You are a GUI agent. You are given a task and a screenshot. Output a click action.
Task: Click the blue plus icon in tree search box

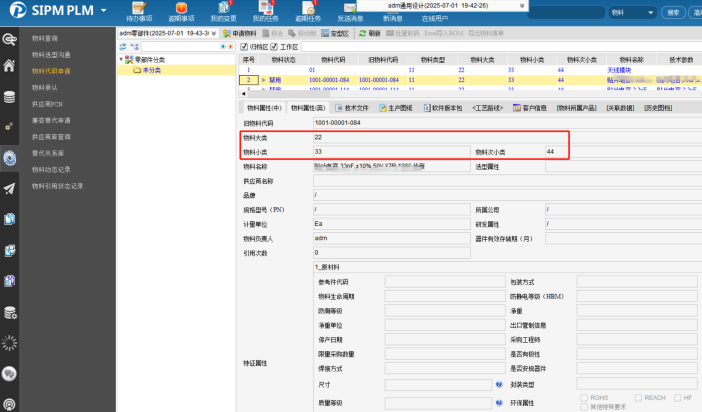tap(223, 47)
